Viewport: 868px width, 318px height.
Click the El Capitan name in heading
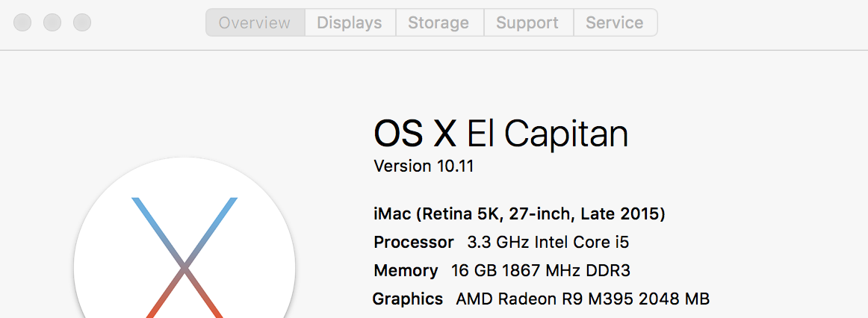click(548, 134)
